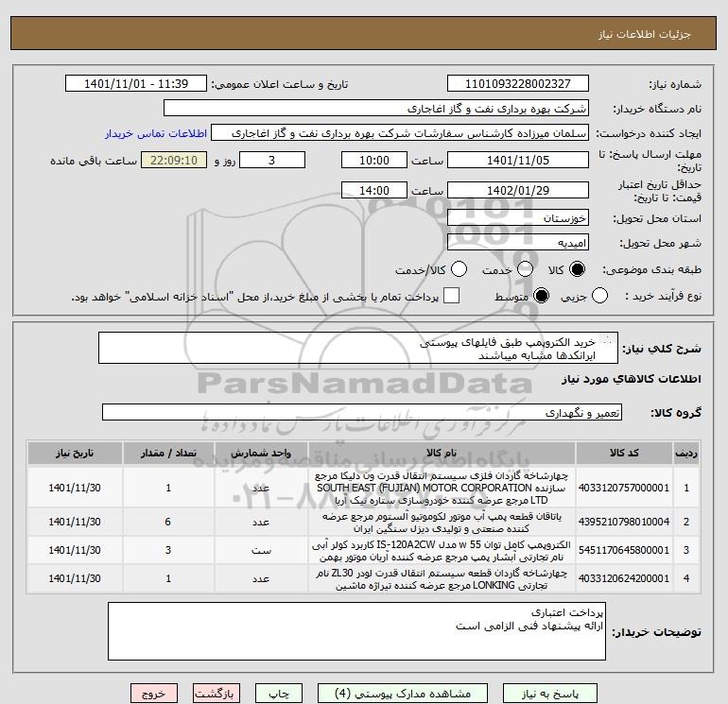
Task: Click the city field امیدیه
Action: [518, 243]
